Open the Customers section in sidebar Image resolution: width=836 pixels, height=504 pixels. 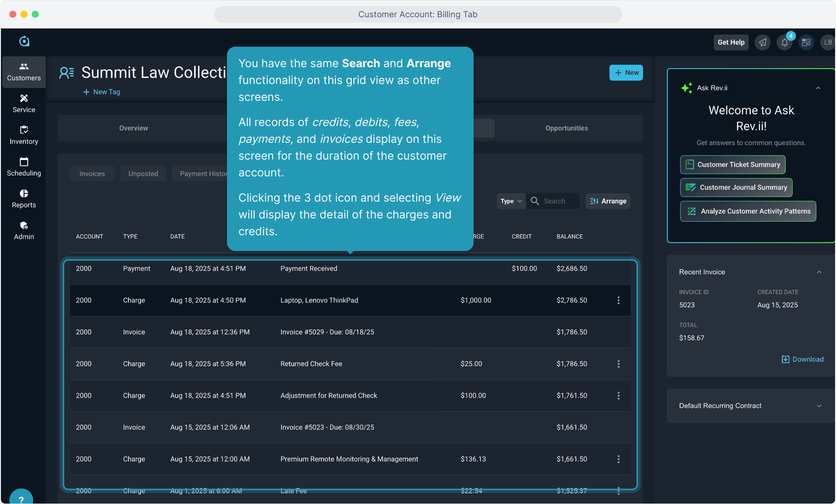coord(24,72)
